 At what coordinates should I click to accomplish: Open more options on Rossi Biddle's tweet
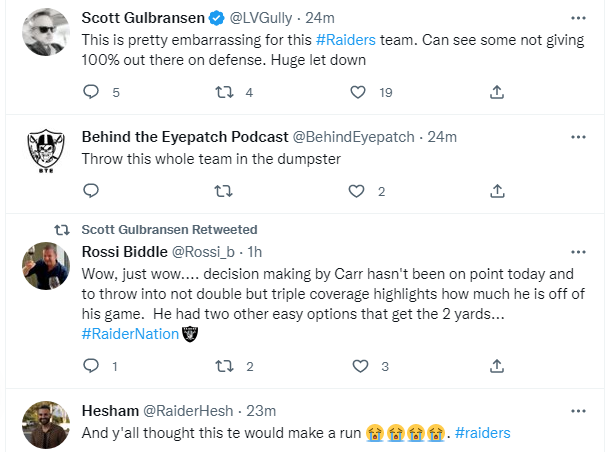tap(578, 252)
